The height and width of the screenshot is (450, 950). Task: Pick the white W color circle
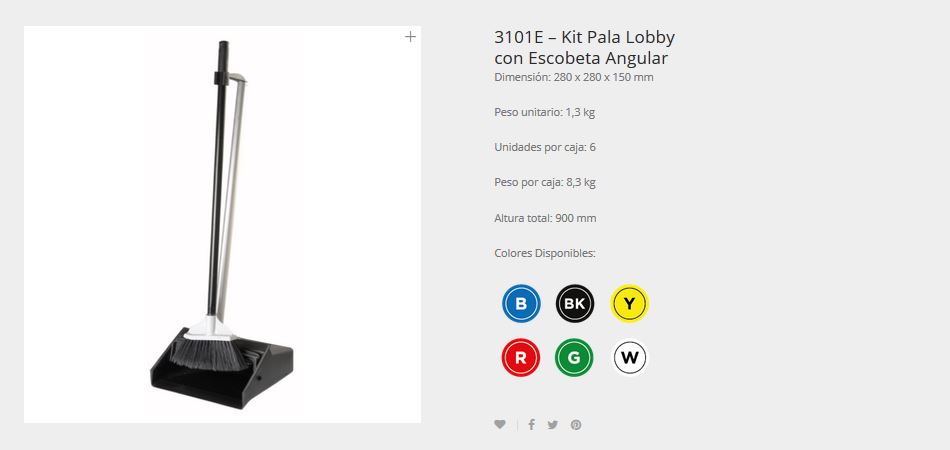tap(629, 357)
